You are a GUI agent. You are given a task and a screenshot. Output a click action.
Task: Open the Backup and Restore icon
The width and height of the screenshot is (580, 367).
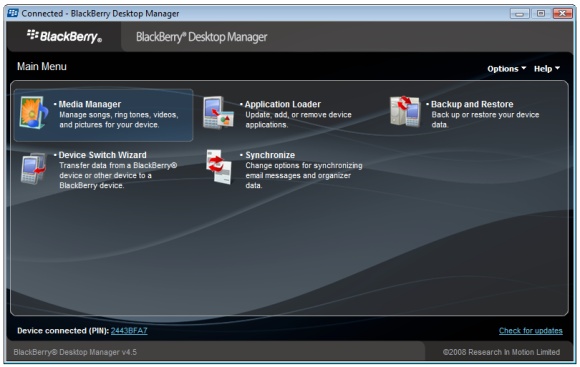coord(405,111)
